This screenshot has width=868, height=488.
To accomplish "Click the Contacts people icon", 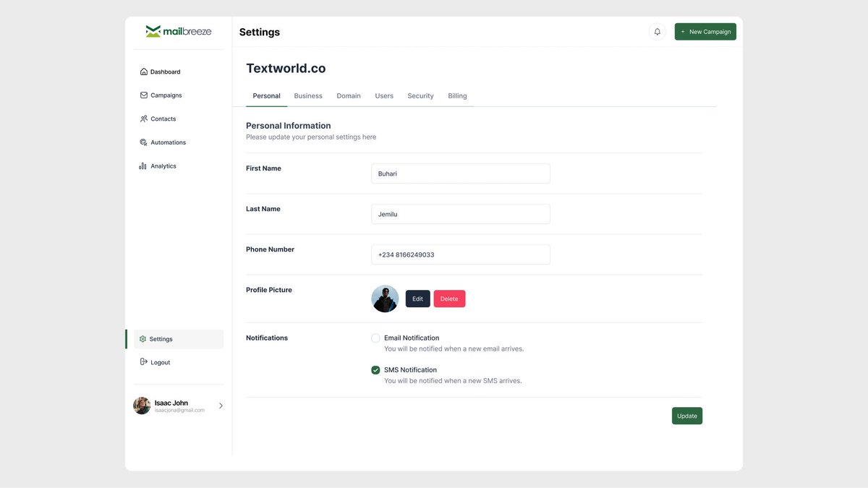I will [x=143, y=119].
